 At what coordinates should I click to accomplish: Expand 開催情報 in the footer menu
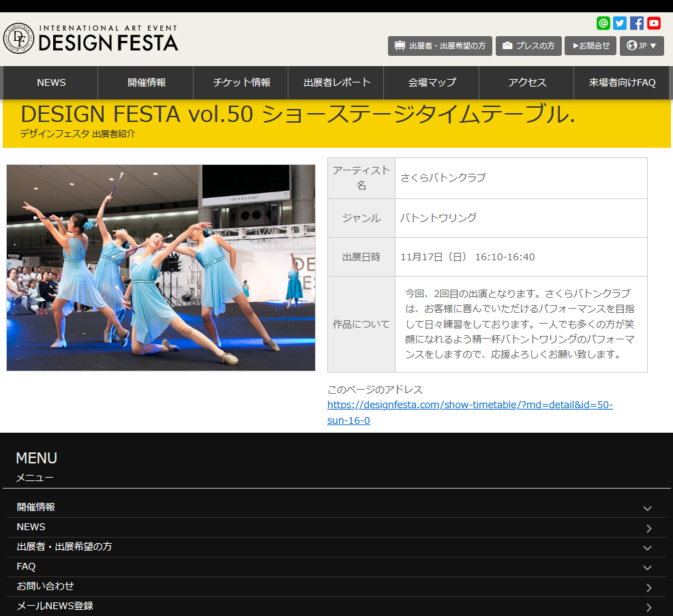pyautogui.click(x=647, y=508)
